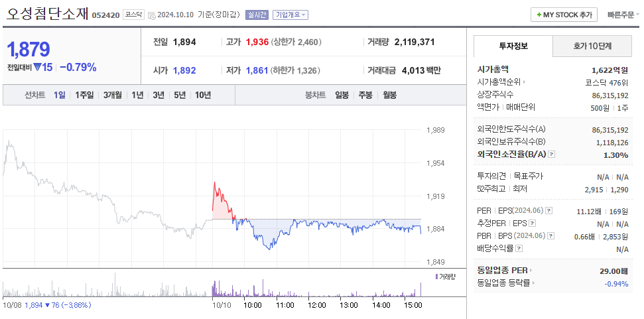Click the 거래대금 value 4,013 백만
The image size is (644, 319).
pyautogui.click(x=420, y=70)
